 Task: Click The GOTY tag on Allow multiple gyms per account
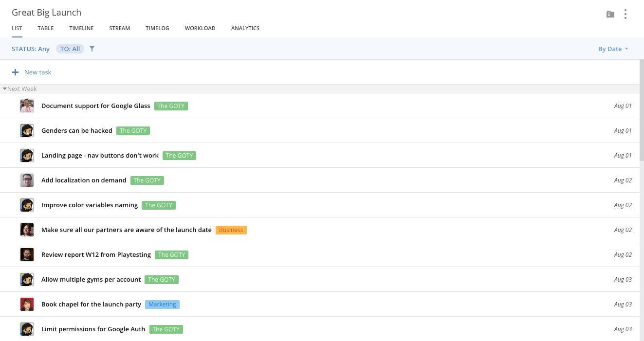162,279
